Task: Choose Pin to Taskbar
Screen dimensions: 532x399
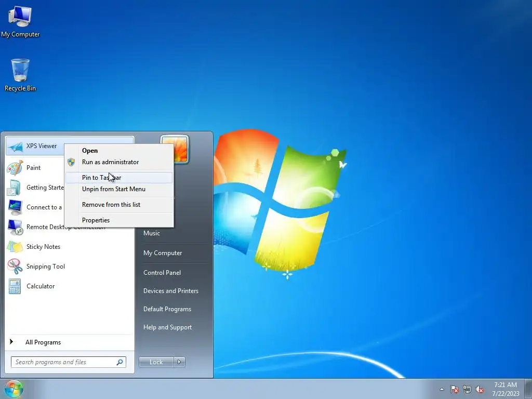Action: [x=119, y=178]
